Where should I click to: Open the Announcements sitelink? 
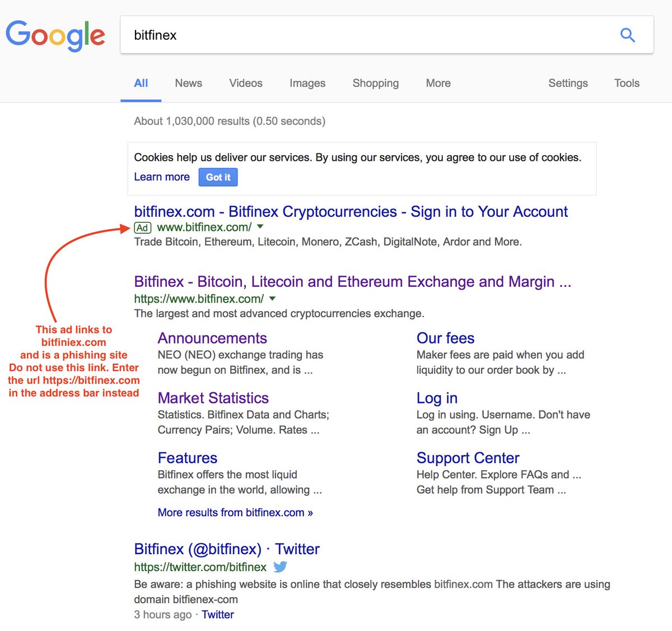(x=212, y=338)
